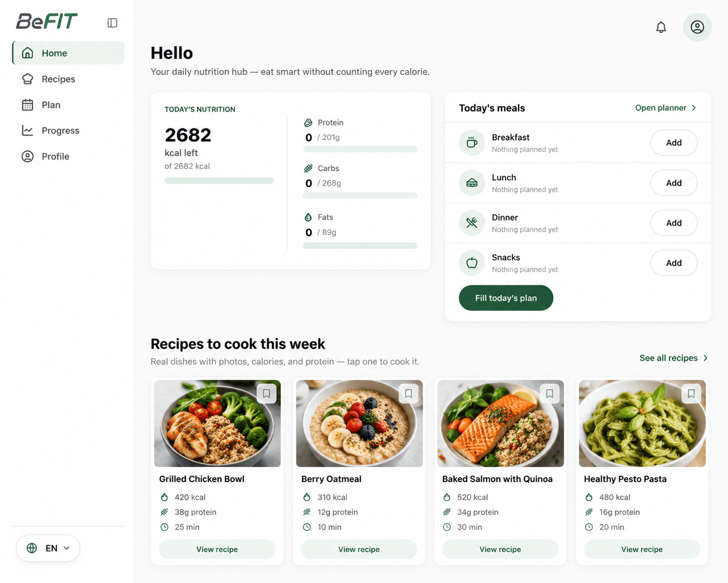Click the protein icon beside 34g protein
The image size is (728, 583).
(447, 512)
